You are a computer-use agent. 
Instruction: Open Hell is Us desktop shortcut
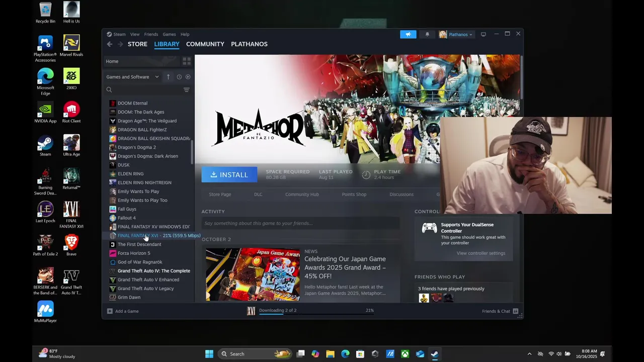[x=71, y=13]
